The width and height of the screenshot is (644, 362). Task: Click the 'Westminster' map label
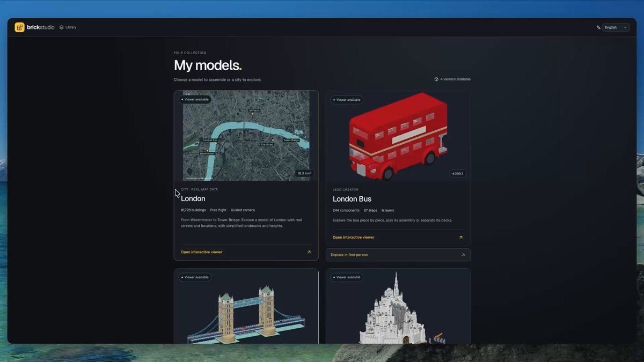pyautogui.click(x=207, y=153)
